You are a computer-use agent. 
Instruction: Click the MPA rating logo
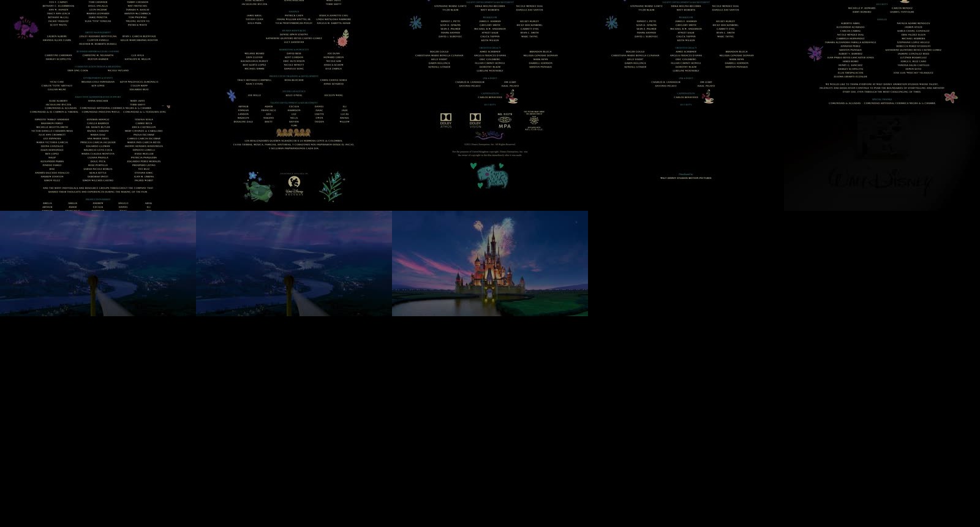click(505, 122)
